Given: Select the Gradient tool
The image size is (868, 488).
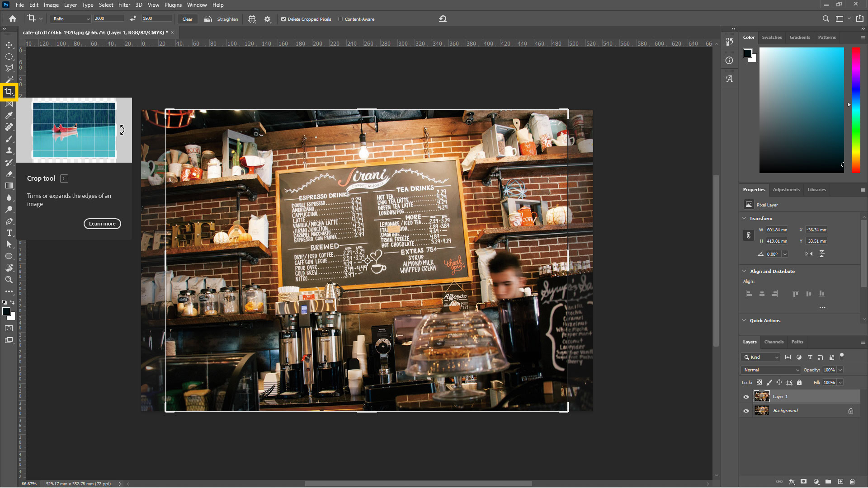Looking at the screenshot, I should pyautogui.click(x=9, y=186).
